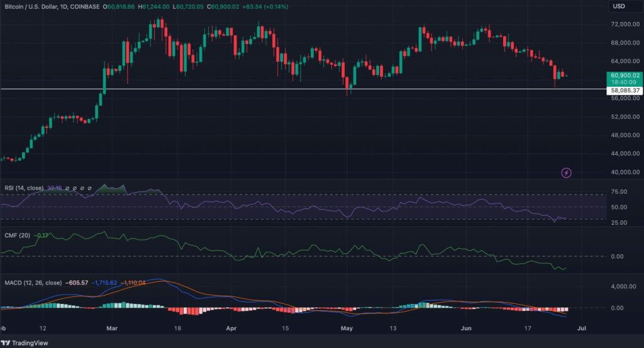
Task: Select the current price label 60,900.02
Action: coord(625,76)
